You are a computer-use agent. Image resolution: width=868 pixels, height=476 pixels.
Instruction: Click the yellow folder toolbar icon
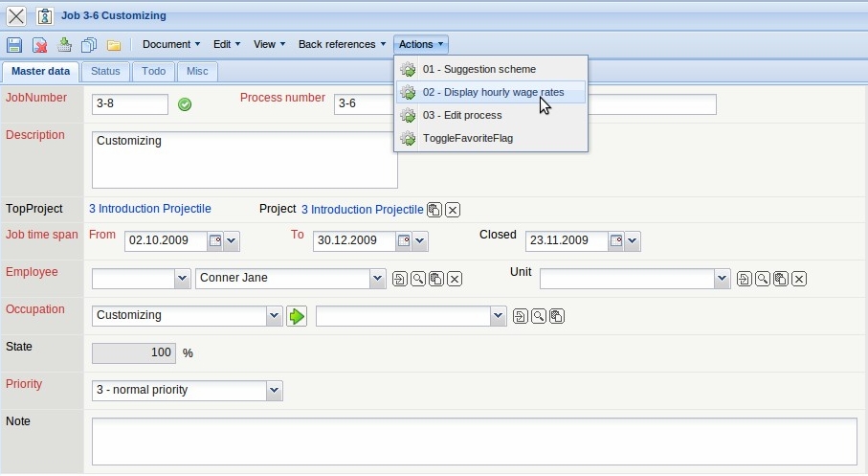click(114, 45)
